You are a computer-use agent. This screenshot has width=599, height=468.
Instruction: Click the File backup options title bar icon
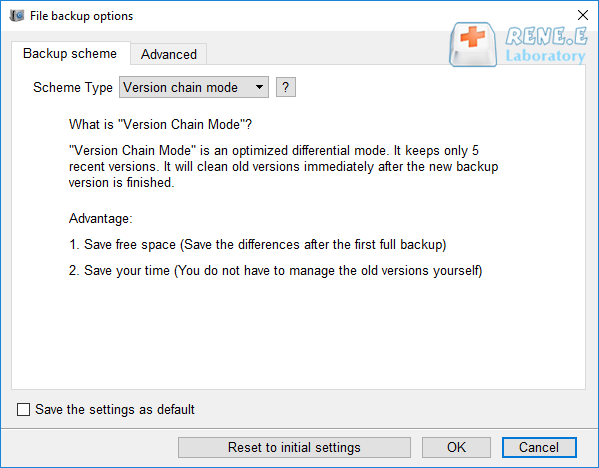coord(17,16)
